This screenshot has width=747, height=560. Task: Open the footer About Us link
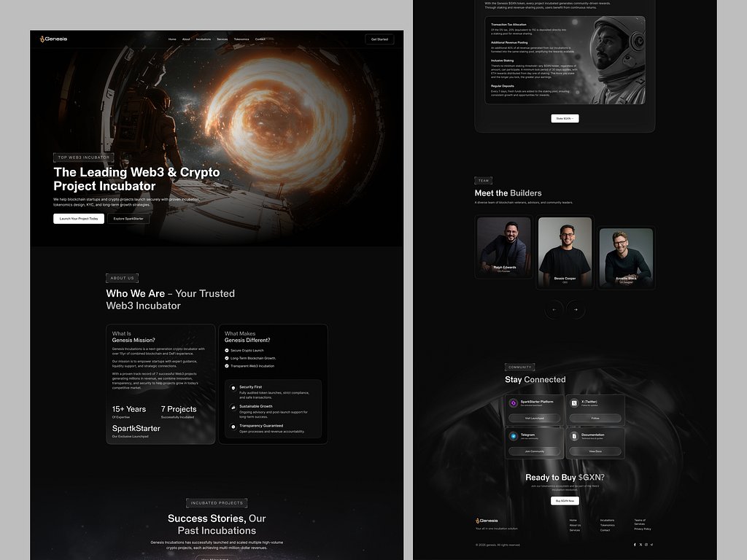coord(575,525)
